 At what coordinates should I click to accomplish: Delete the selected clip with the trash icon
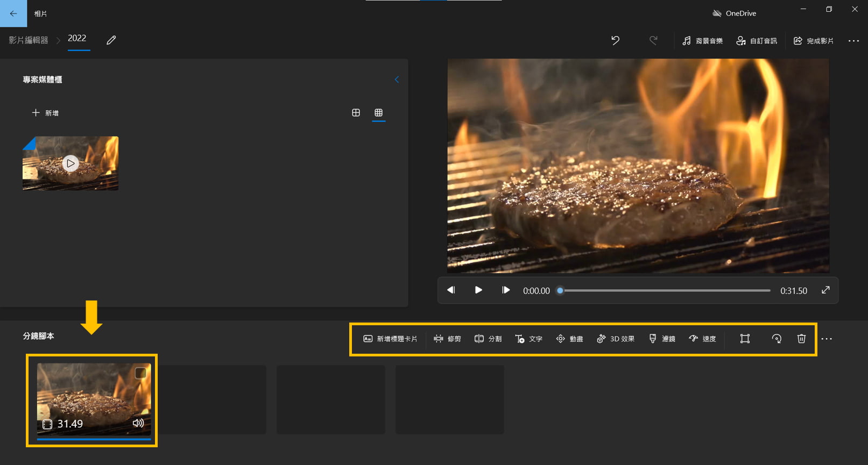coord(801,339)
